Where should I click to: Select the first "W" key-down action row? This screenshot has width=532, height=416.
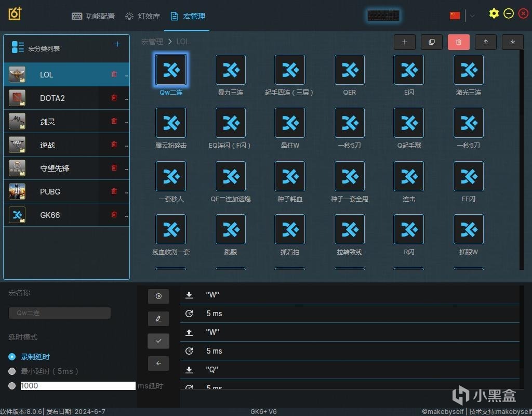point(350,295)
